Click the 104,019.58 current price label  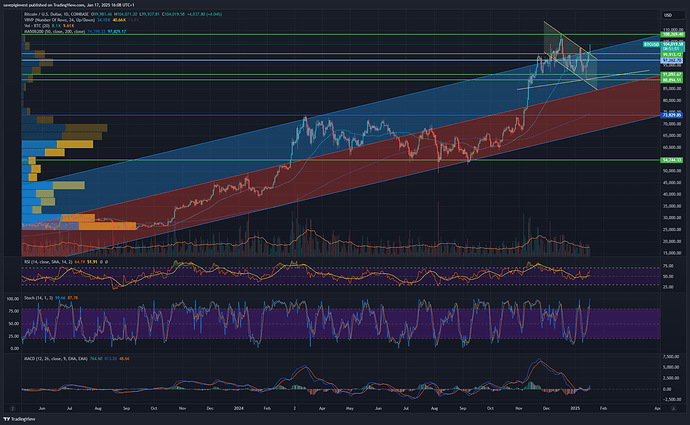pyautogui.click(x=667, y=46)
